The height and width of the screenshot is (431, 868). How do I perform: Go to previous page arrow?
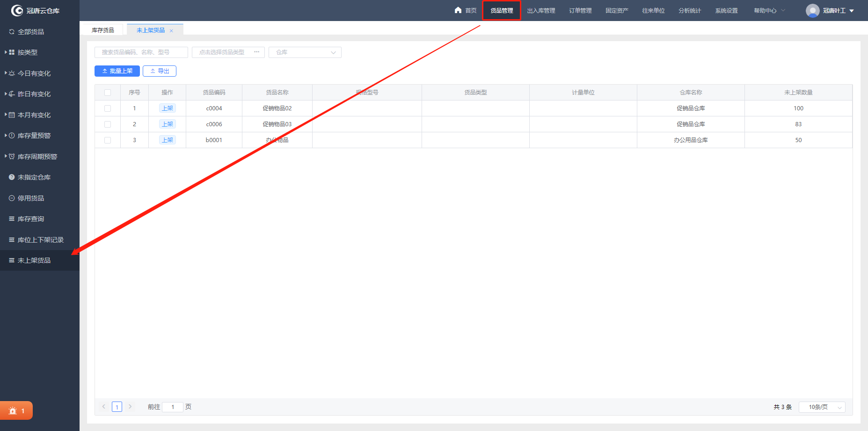point(104,407)
